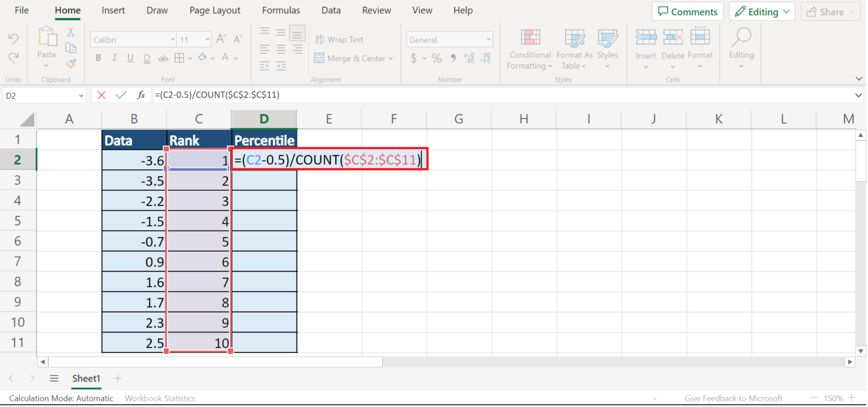Toggle bold formatting
Viewport: 868px width, 407px height.
[98, 58]
